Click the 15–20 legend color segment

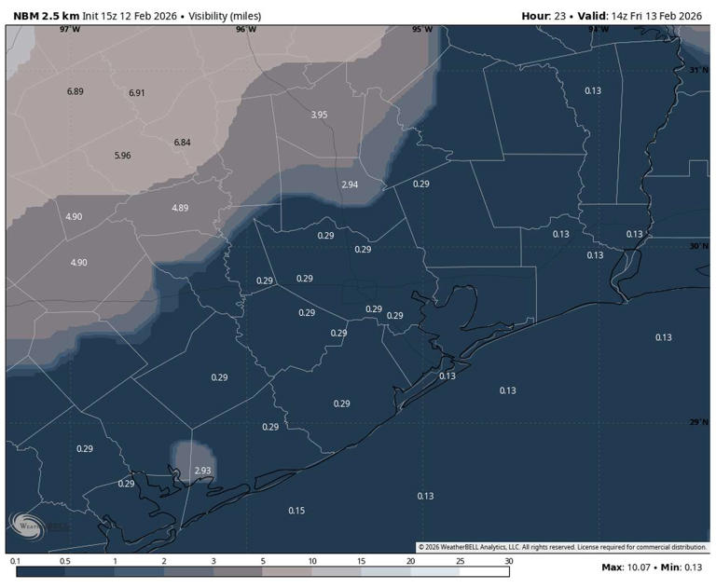point(386,571)
